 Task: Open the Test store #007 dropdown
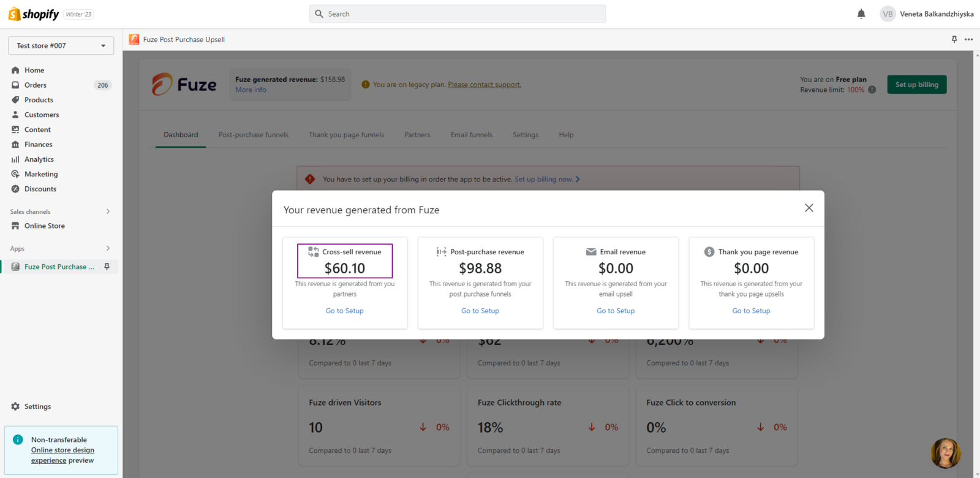61,45
